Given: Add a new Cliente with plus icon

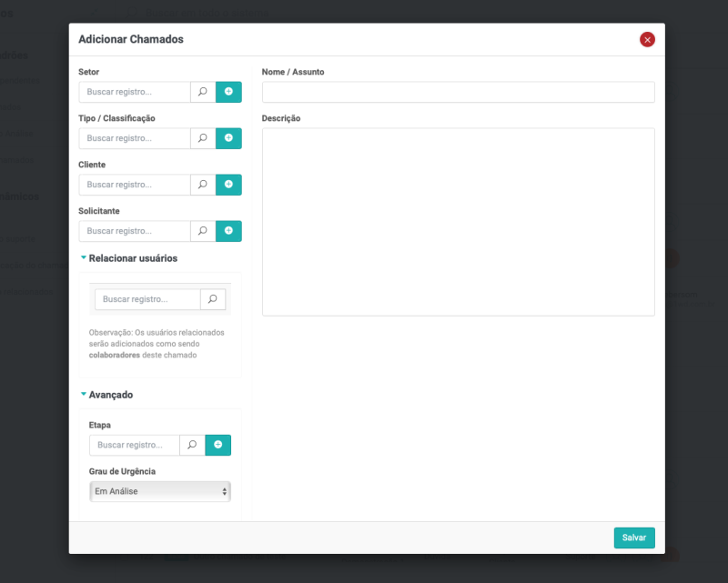Looking at the screenshot, I should (228, 185).
